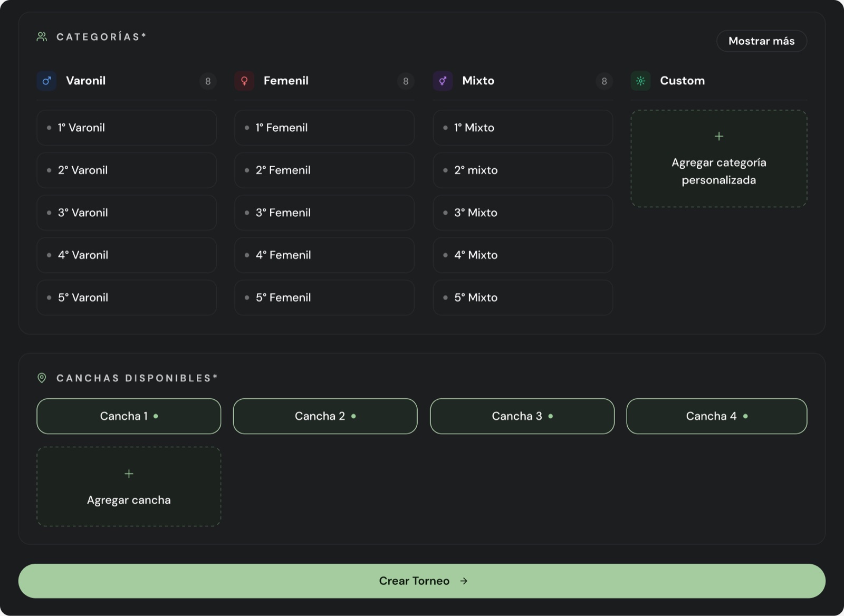Click the Femenil column heading

coord(286,81)
